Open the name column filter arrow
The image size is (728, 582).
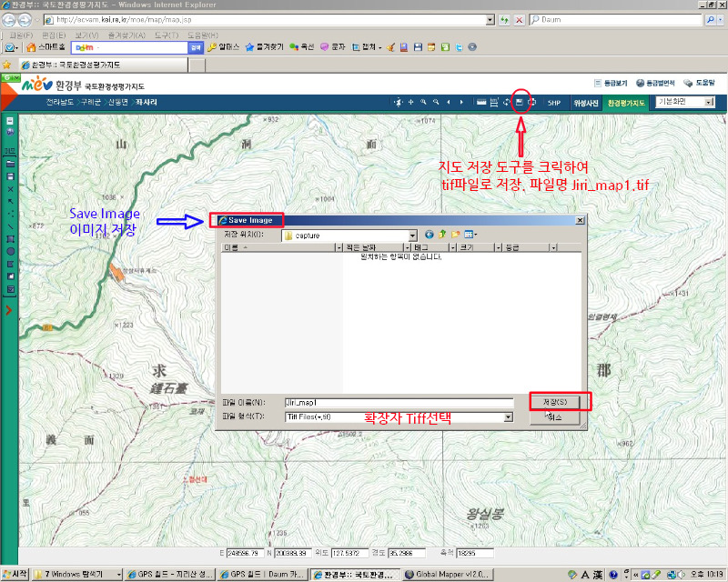pos(339,248)
